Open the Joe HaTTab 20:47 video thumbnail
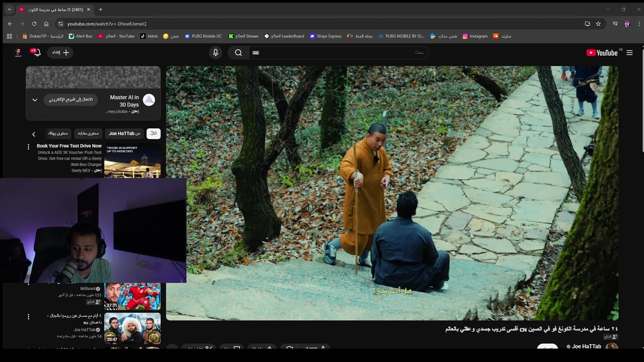This screenshot has width=644, height=362. (132, 329)
